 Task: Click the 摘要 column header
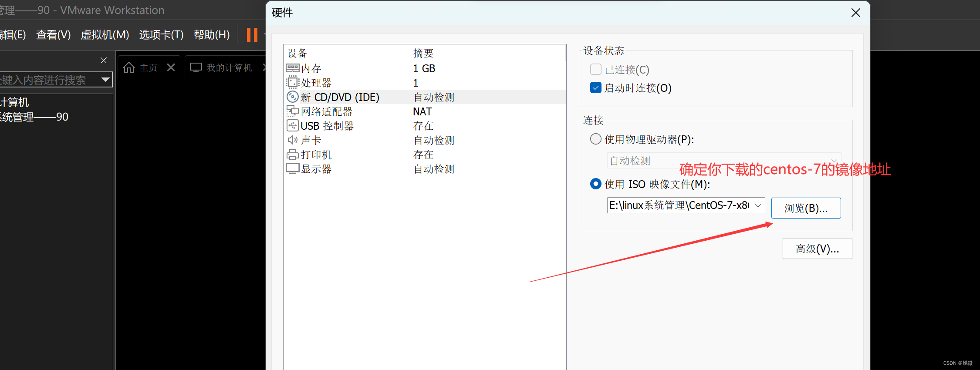(488, 53)
